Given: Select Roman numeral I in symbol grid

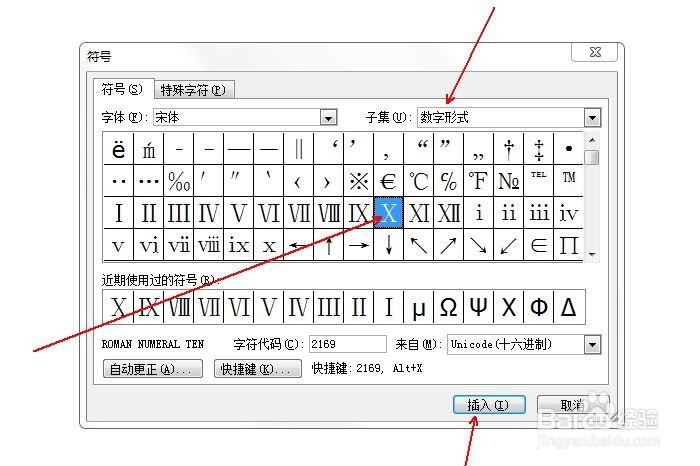Looking at the screenshot, I should (118, 213).
